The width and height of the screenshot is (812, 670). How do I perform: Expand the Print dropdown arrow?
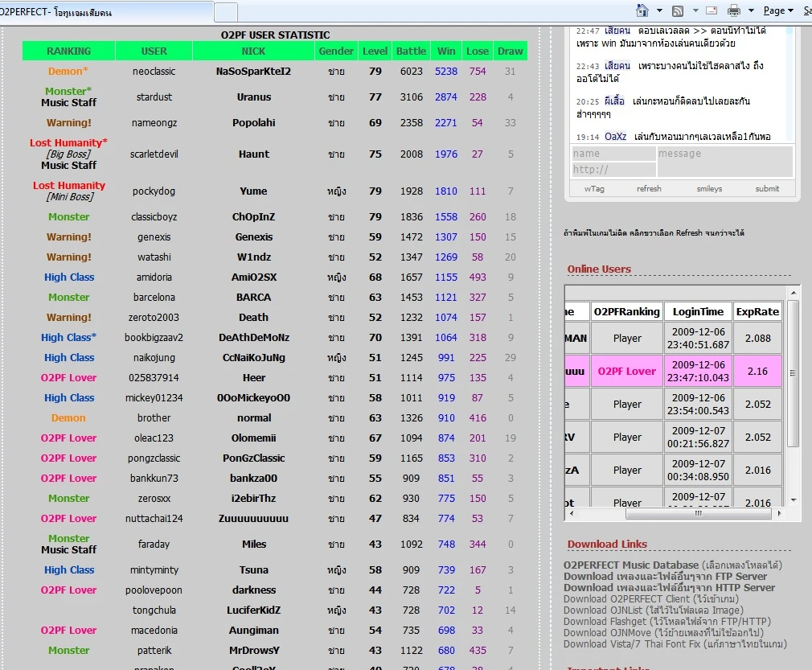(751, 10)
